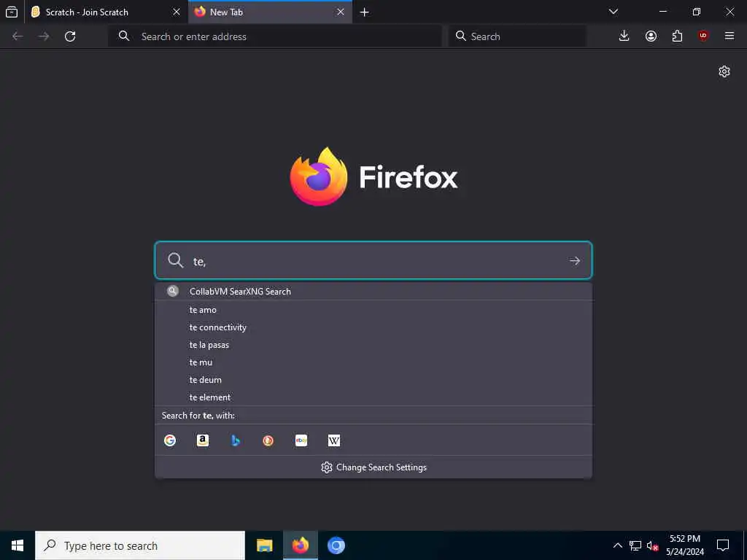Viewport: 747px width, 560px height.
Task: Search te, with DuckDuckGo icon
Action: 268,440
